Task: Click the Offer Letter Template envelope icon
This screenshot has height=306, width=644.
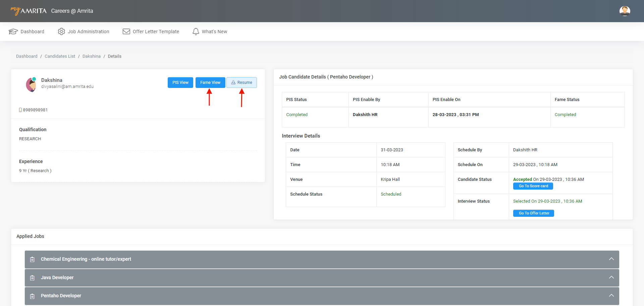Action: 126,32
